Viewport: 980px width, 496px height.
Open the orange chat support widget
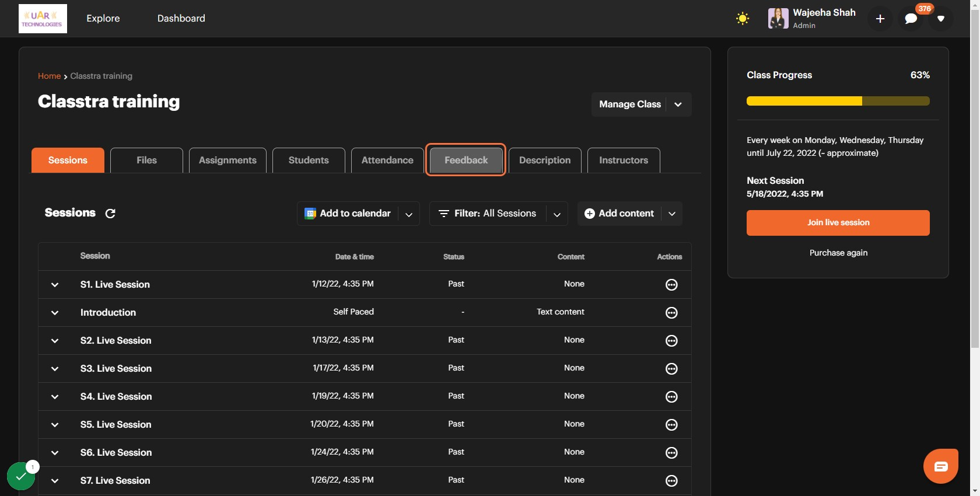(x=941, y=466)
